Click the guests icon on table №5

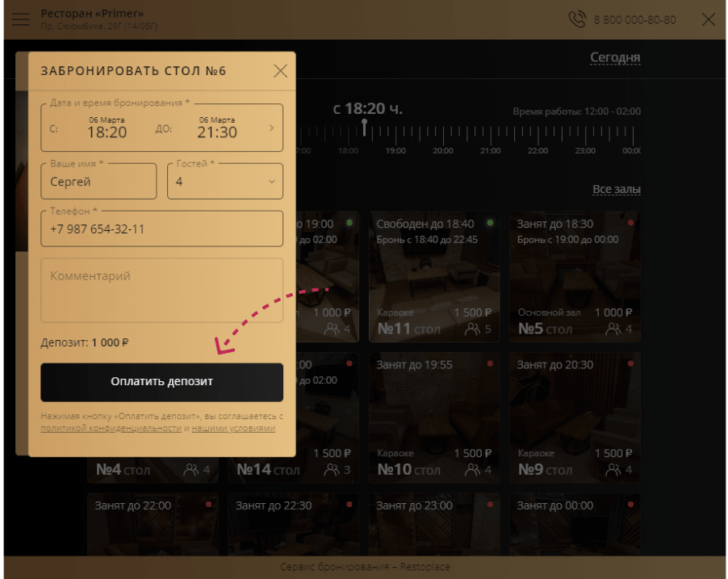tap(613, 329)
